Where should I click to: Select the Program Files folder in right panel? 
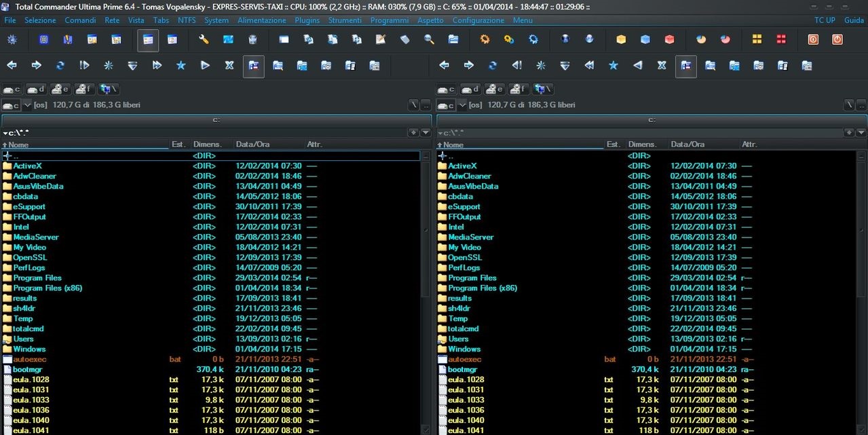[x=472, y=278]
